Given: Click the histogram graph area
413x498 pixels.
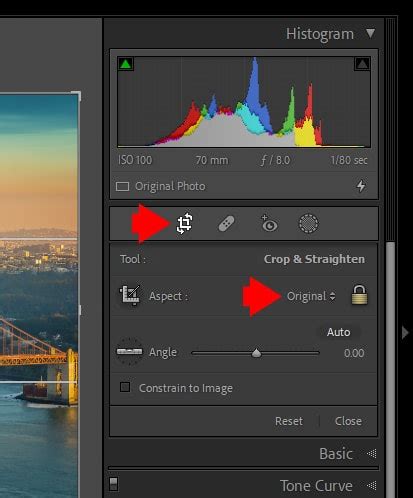Looking at the screenshot, I should click(244, 102).
